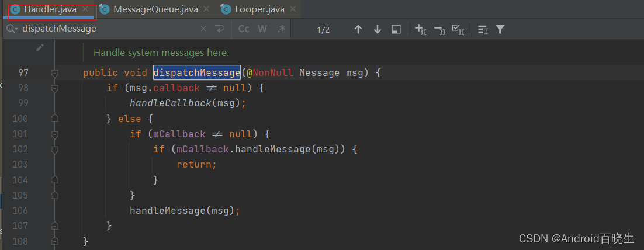644x250 pixels.
Task: Click mCallback on line 101
Action: tap(179, 134)
